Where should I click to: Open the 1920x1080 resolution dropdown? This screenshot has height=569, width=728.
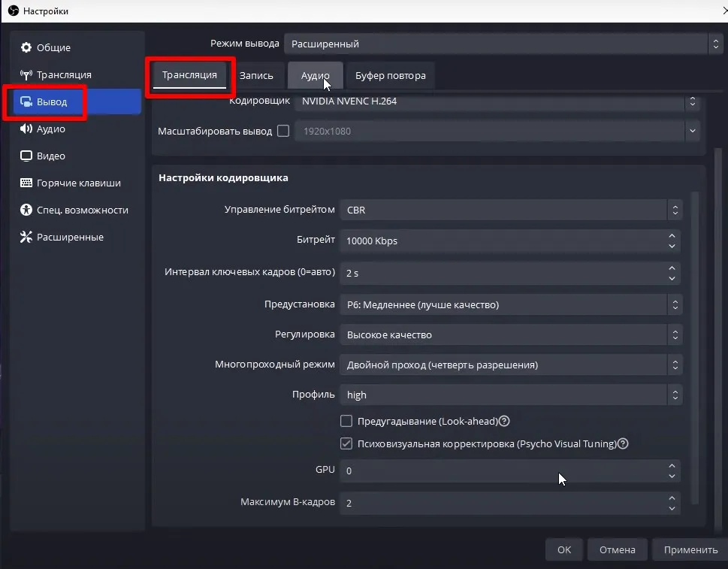pos(497,131)
